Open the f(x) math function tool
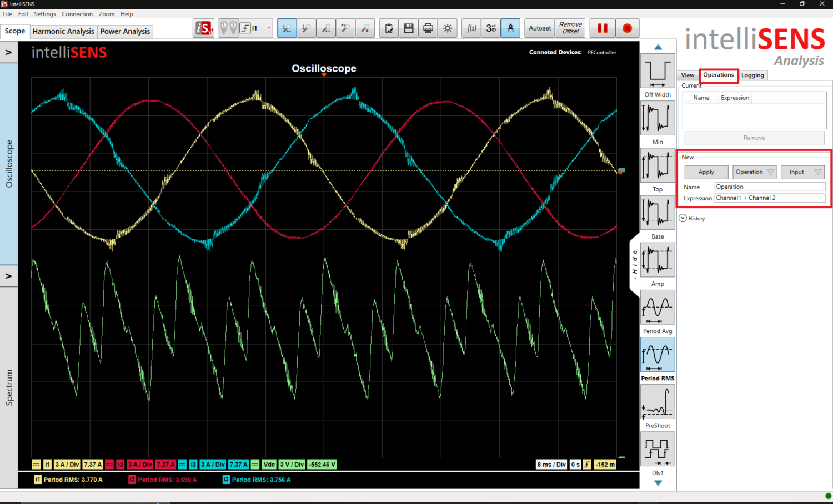The image size is (833, 504). point(471,28)
